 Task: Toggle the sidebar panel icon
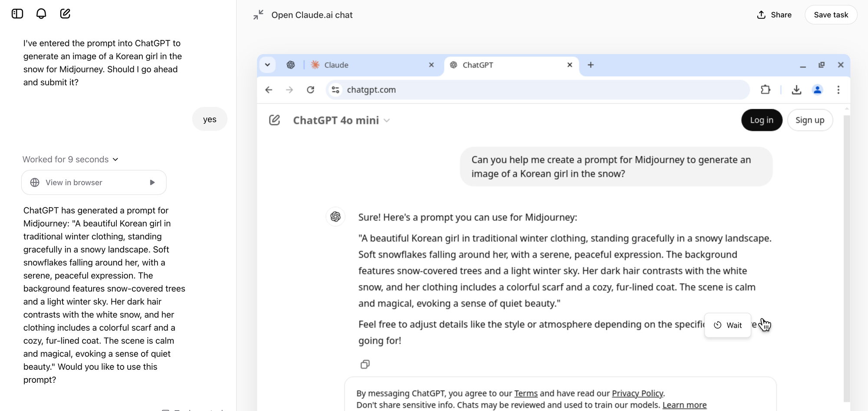(17, 14)
